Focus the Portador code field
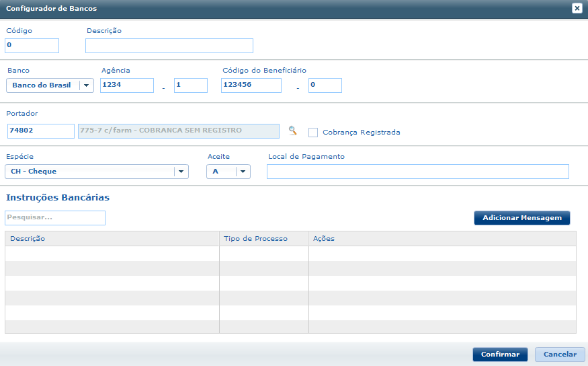Viewport: 588px width, 366px height. point(40,131)
